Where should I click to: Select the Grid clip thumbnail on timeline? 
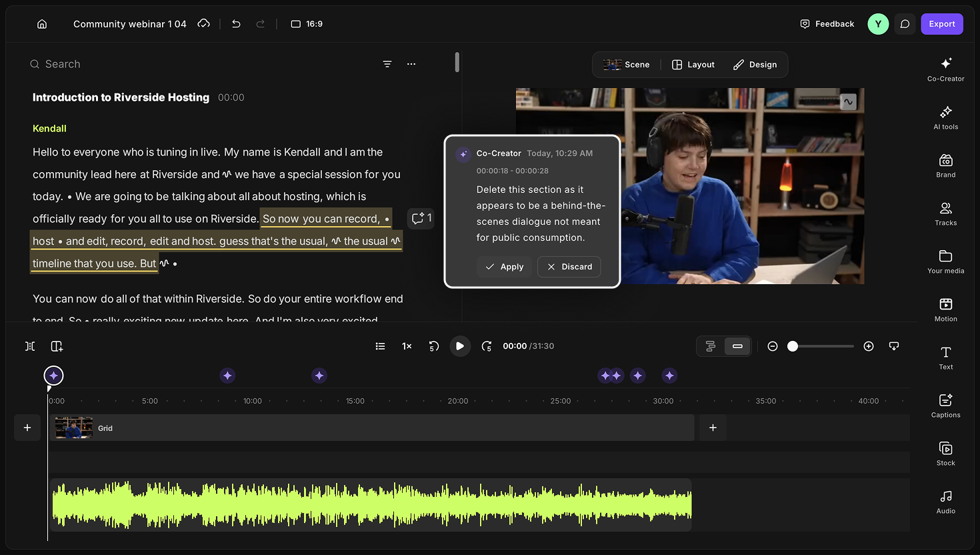pyautogui.click(x=74, y=428)
